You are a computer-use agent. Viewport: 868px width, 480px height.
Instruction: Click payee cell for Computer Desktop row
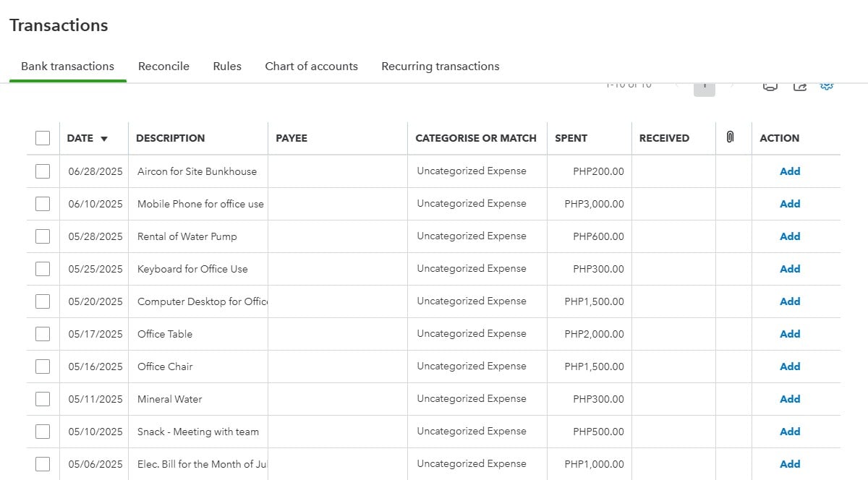coord(337,301)
